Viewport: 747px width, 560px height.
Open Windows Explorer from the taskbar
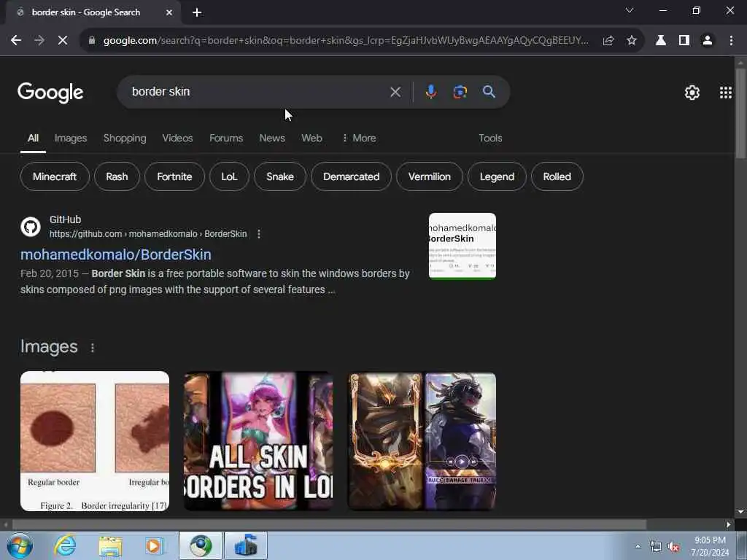coord(111,545)
